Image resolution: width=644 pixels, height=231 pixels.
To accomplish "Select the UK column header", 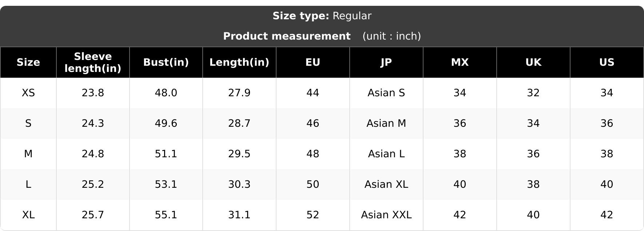I will [533, 62].
